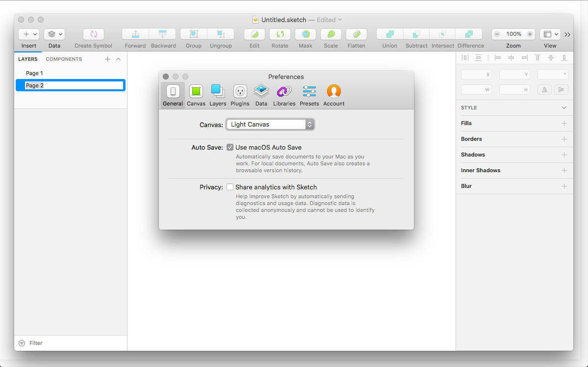Image resolution: width=588 pixels, height=367 pixels.
Task: Open the View toolbar dropdown
Action: 550,34
